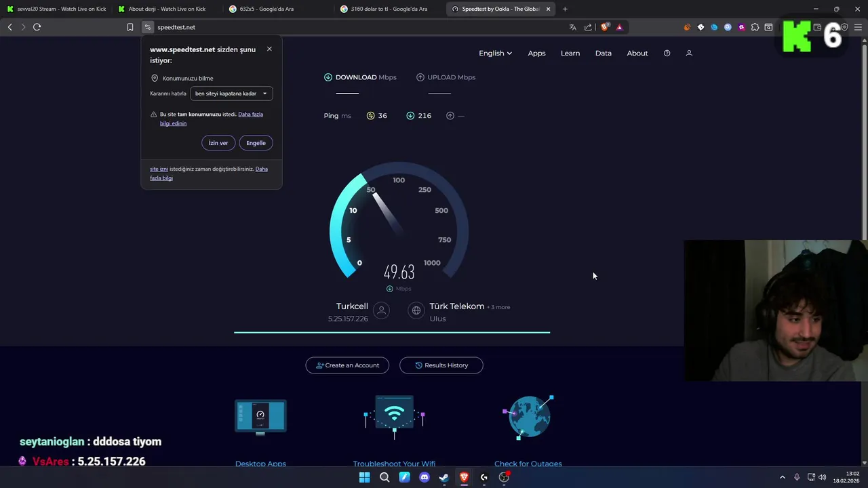
Task: Click the UPLOAD Mbps label
Action: (446, 77)
